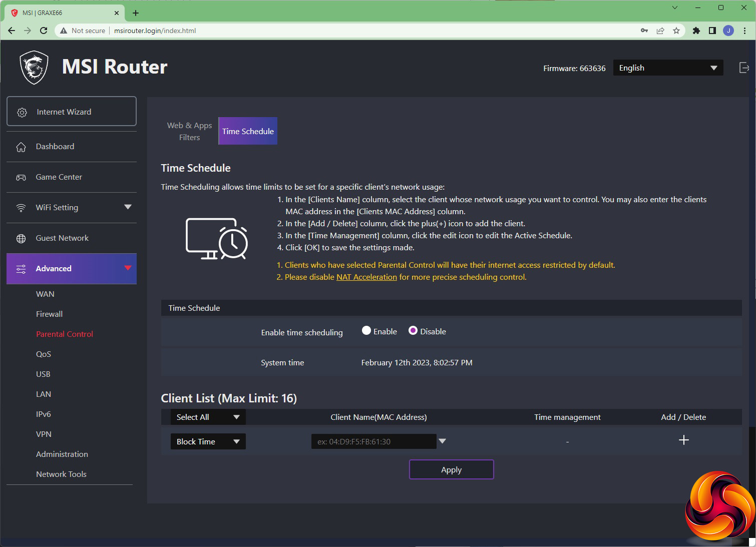Open the English language dropdown
The height and width of the screenshot is (547, 756).
click(x=668, y=68)
